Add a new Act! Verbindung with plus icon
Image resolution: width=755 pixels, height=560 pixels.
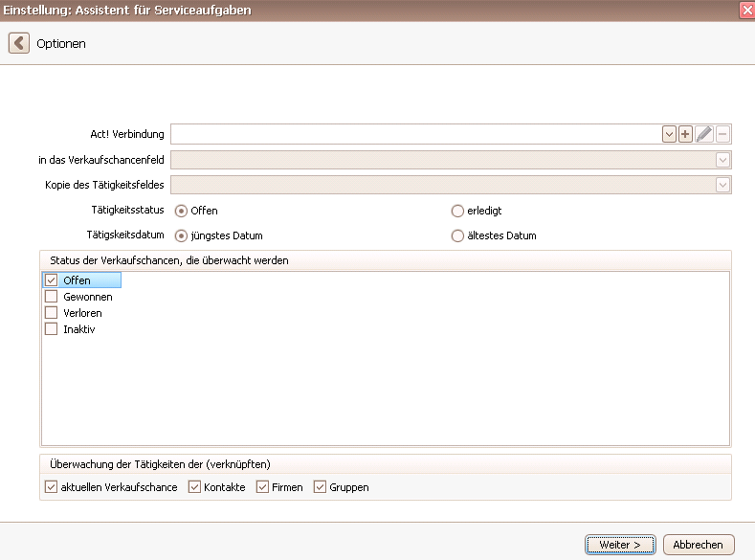[x=685, y=134]
